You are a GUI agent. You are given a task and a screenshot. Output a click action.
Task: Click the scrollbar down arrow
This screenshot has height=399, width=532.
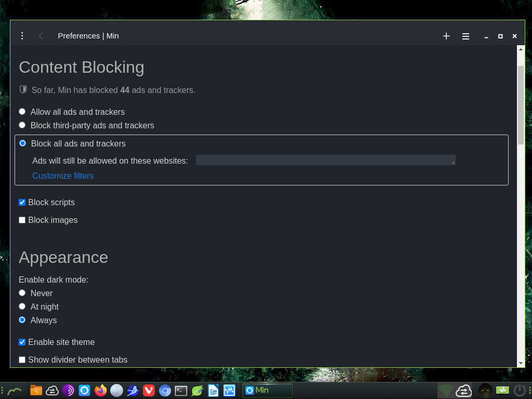click(x=521, y=363)
